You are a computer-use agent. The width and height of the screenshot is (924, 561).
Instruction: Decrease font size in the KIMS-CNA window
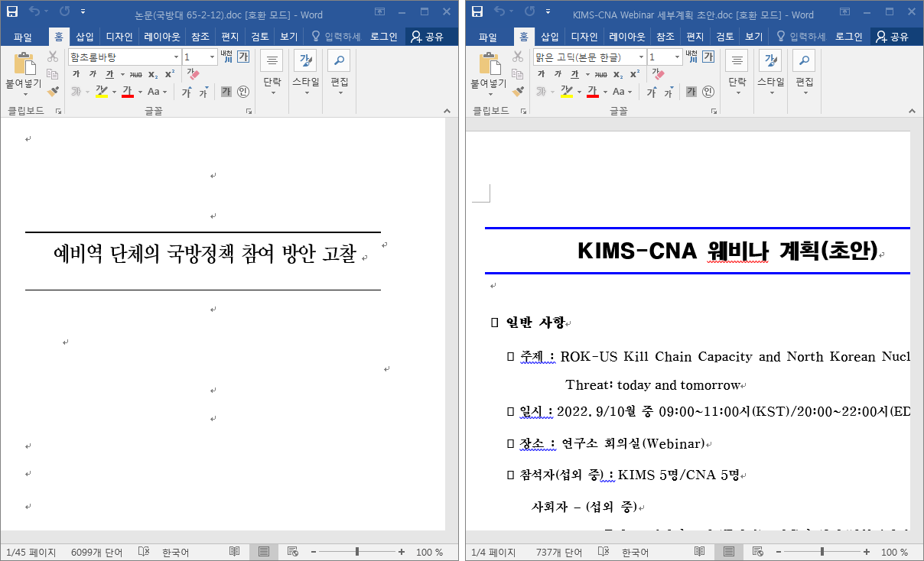[668, 92]
